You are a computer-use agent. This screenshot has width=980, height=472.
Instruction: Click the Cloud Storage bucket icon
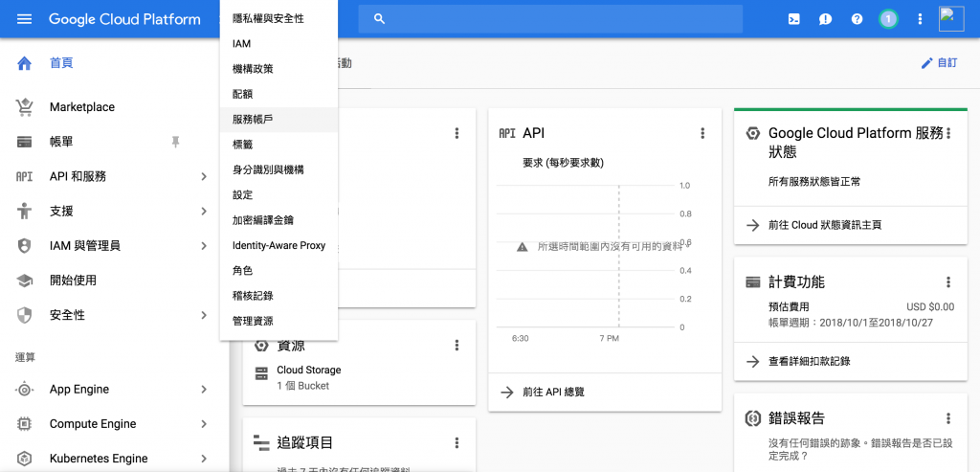pyautogui.click(x=261, y=373)
